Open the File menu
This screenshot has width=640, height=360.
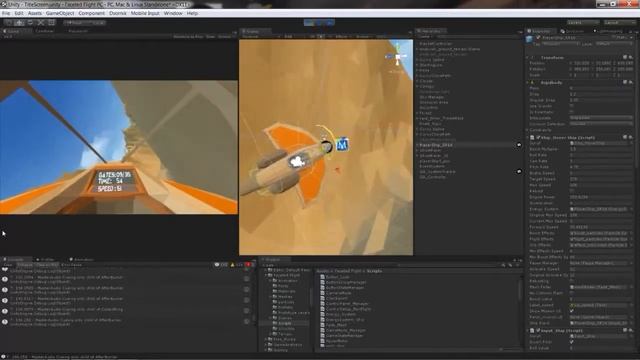pyautogui.click(x=6, y=13)
